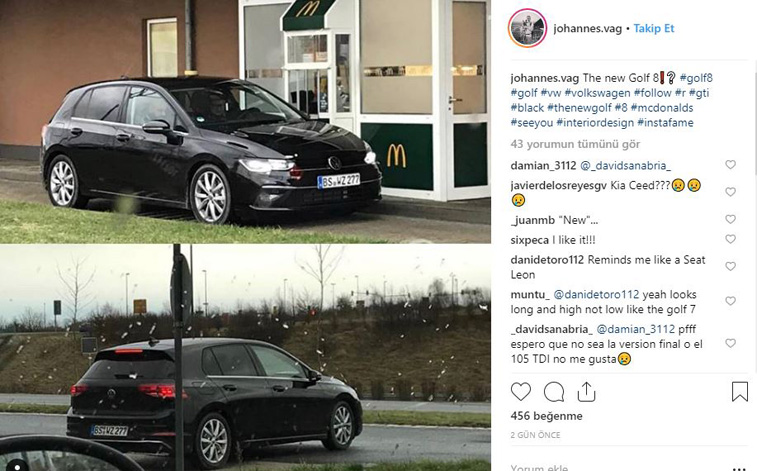This screenshot has height=471, width=757.
Task: Like danidetoro112's Seat Leon comment
Action: [730, 266]
